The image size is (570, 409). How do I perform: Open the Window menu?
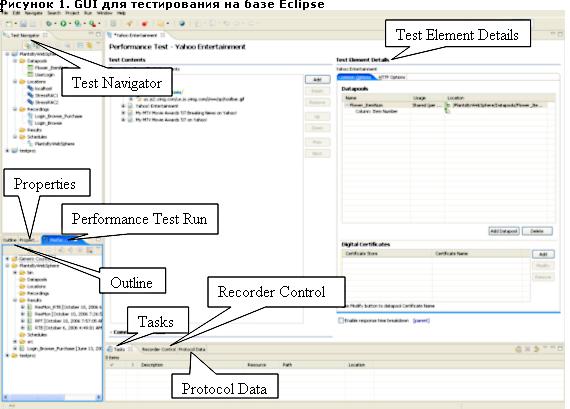click(104, 13)
